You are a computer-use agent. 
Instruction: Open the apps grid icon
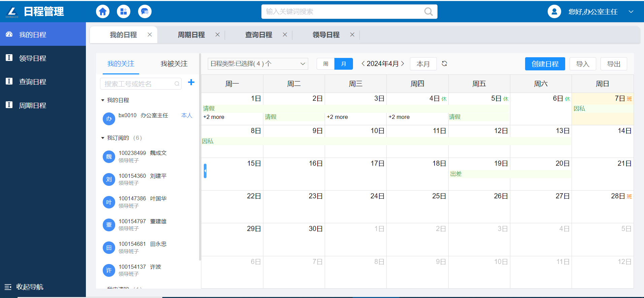[124, 11]
